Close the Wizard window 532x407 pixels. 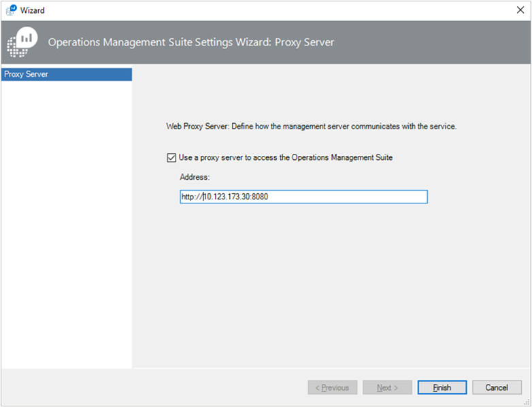tap(520, 10)
